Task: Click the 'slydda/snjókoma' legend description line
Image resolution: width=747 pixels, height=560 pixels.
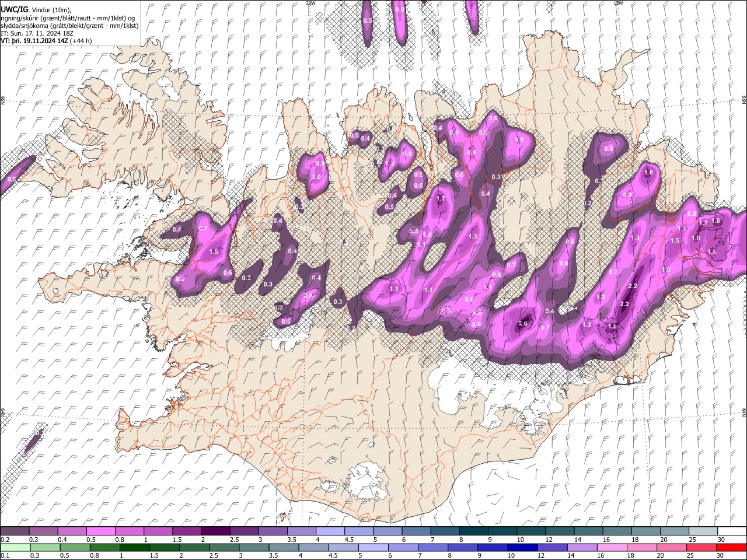Action: click(69, 26)
